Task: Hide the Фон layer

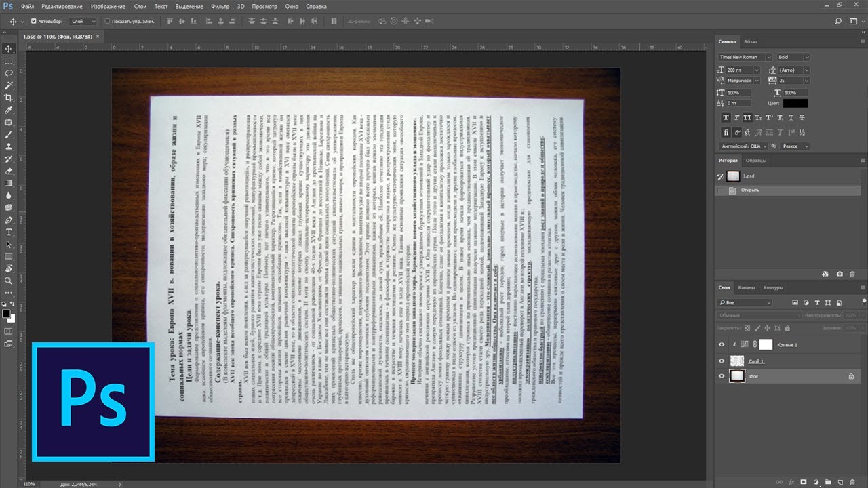Action: pyautogui.click(x=722, y=375)
